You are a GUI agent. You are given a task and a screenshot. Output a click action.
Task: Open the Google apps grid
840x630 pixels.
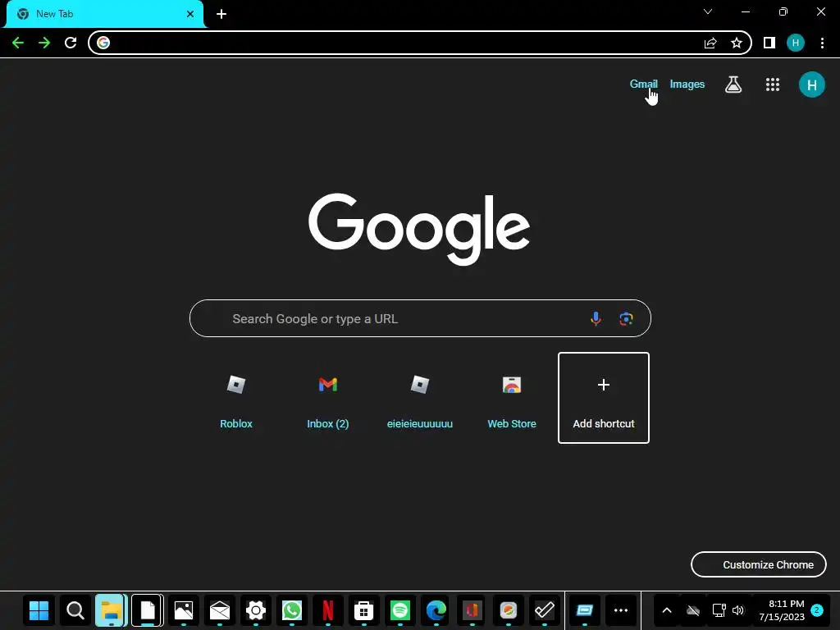pos(773,84)
